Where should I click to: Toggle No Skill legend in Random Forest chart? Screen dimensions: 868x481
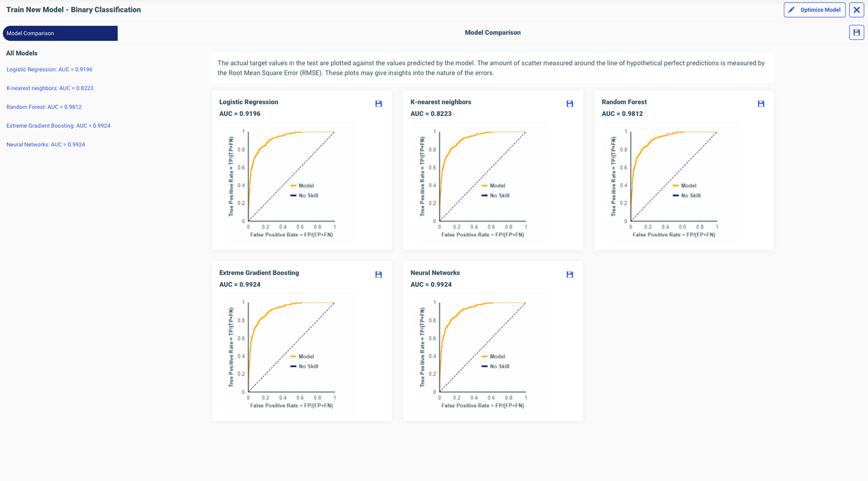[687, 195]
